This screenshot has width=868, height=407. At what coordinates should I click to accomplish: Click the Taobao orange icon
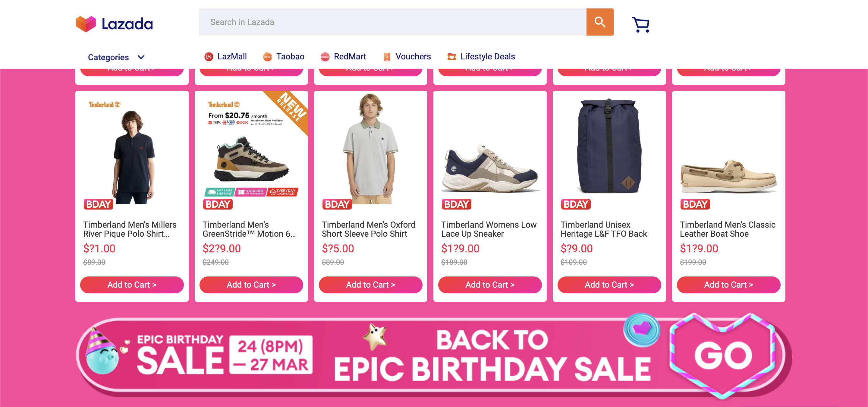tap(268, 57)
